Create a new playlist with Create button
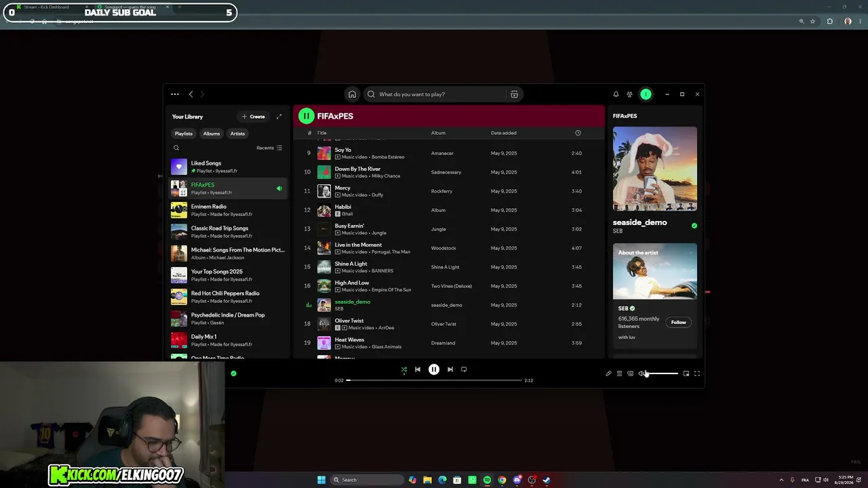The width and height of the screenshot is (868, 488). click(x=253, y=117)
